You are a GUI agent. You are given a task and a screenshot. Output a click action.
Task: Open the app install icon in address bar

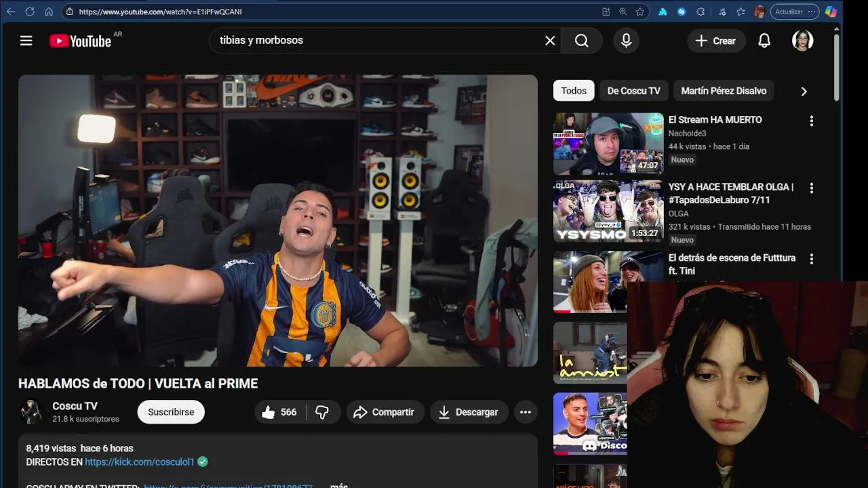click(606, 12)
